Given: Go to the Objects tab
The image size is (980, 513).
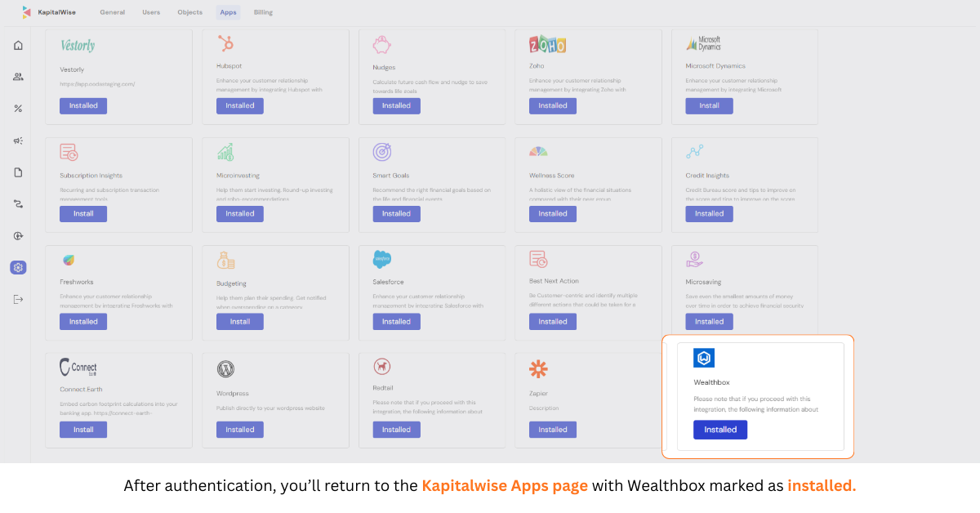Looking at the screenshot, I should (x=189, y=12).
